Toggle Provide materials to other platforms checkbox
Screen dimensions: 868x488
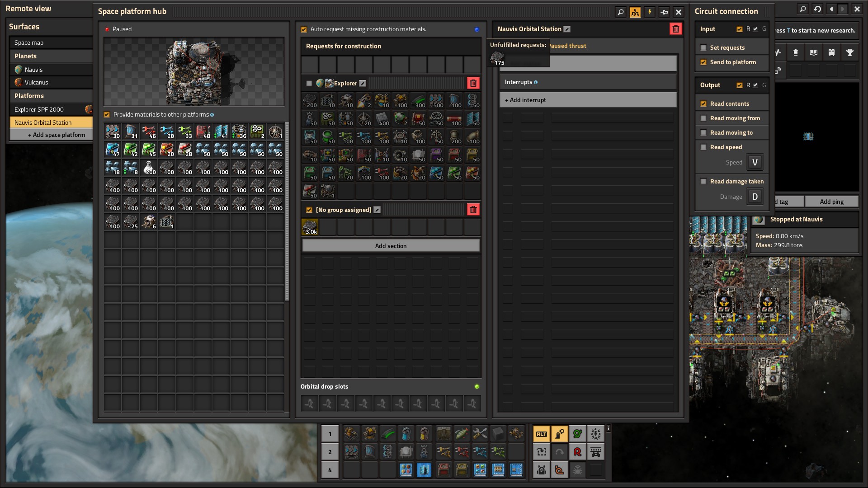coord(107,115)
